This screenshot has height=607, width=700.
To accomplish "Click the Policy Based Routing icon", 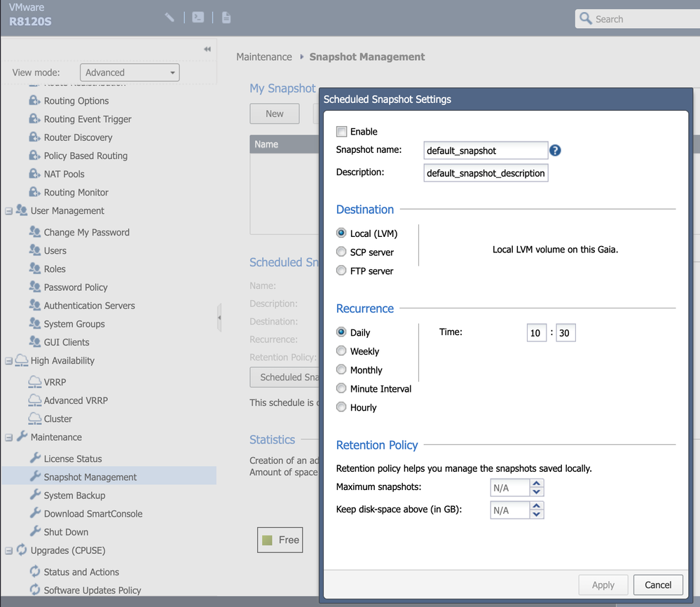I will (x=34, y=156).
